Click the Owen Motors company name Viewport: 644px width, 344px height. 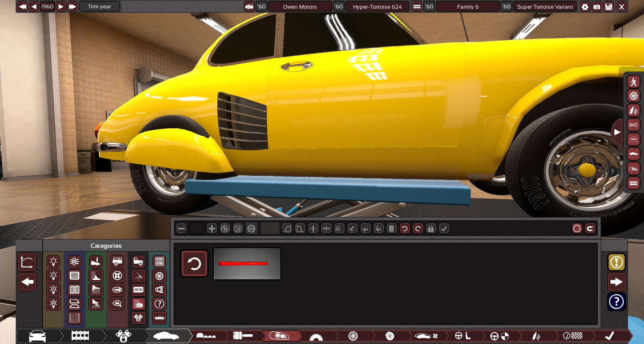point(300,7)
